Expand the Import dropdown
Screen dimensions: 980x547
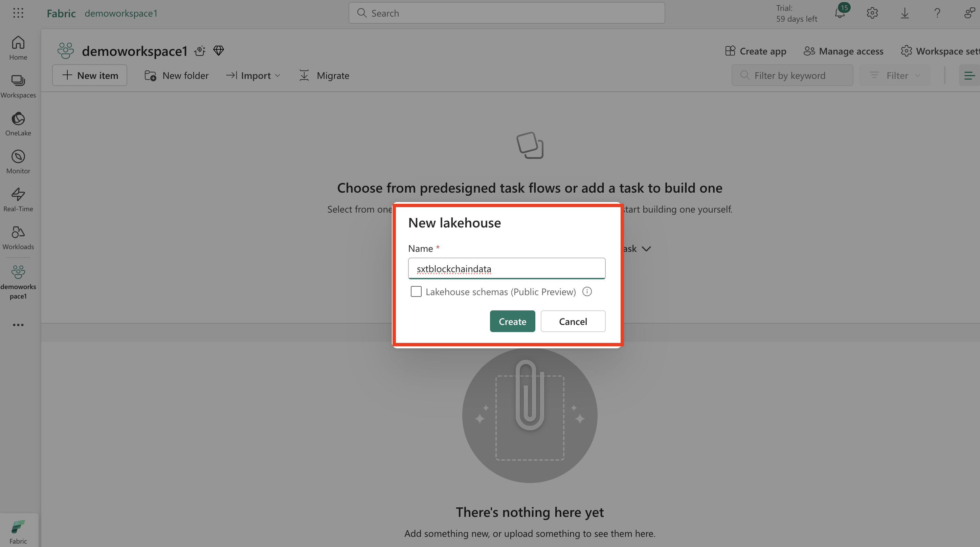pos(253,75)
